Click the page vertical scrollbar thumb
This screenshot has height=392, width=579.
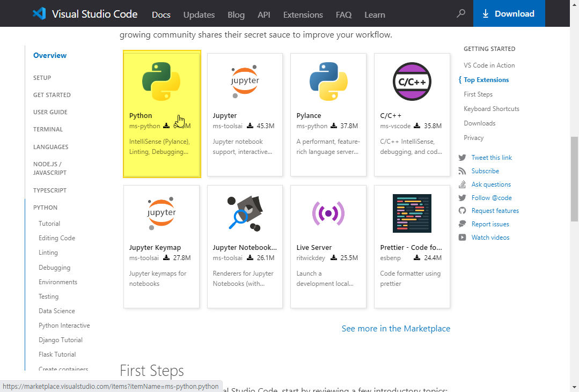[x=574, y=179]
